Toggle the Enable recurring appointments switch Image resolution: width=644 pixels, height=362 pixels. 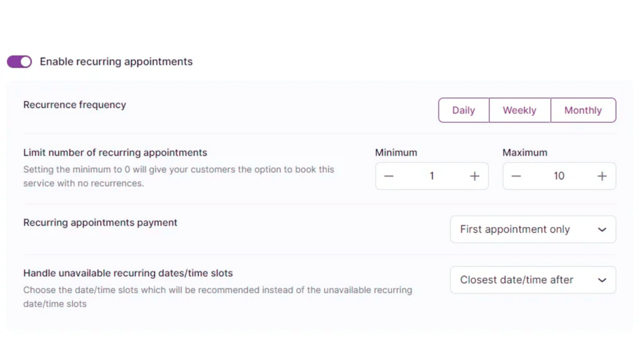click(20, 62)
